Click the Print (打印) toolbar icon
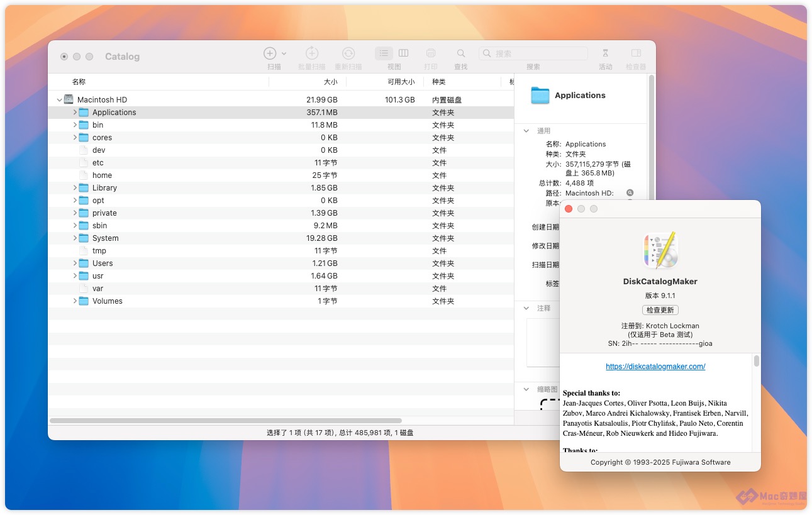 pos(431,53)
